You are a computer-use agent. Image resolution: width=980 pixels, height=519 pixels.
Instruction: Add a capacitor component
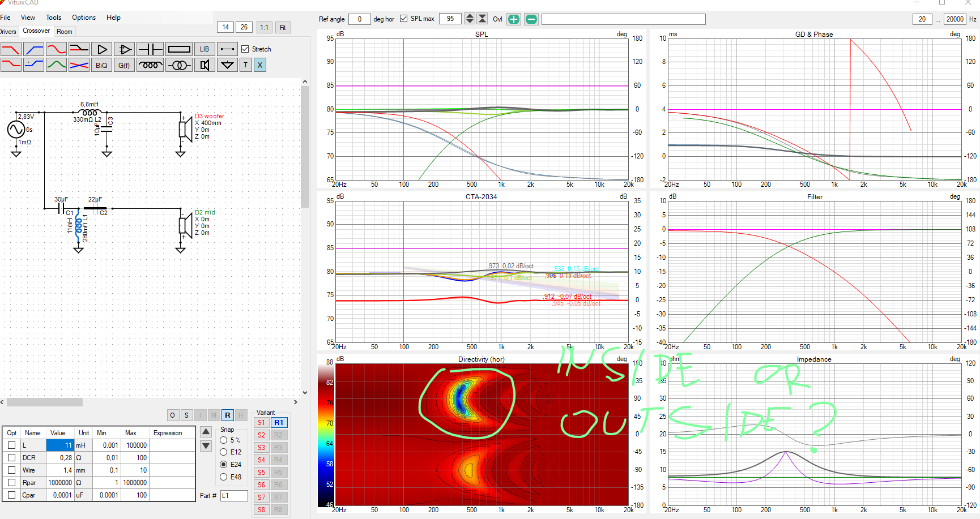[150, 49]
